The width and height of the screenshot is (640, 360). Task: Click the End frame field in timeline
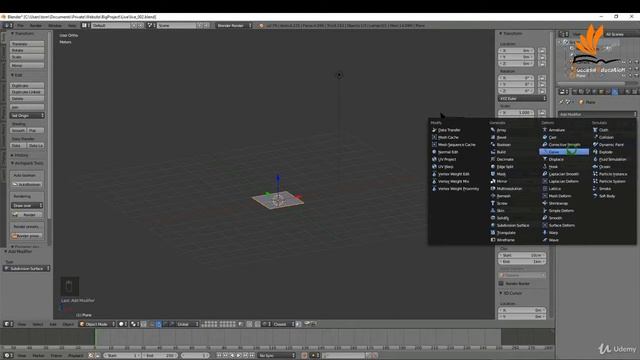pyautogui.click(x=160, y=356)
